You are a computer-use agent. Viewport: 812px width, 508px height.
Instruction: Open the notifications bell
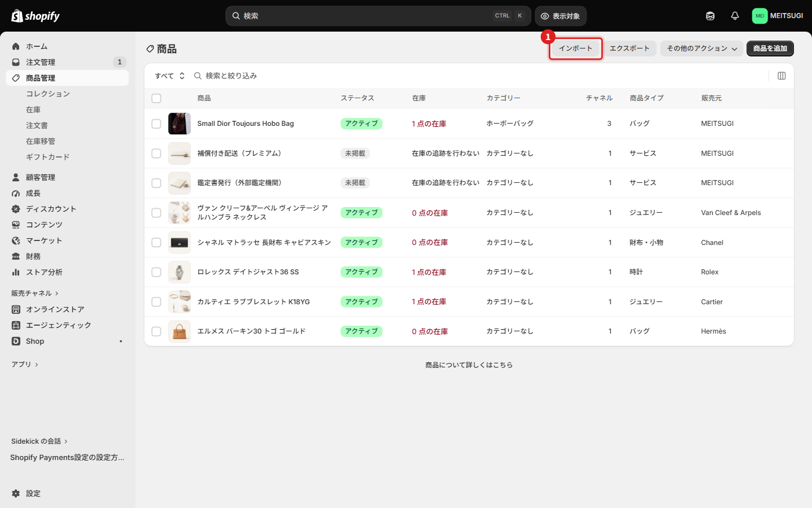point(735,16)
